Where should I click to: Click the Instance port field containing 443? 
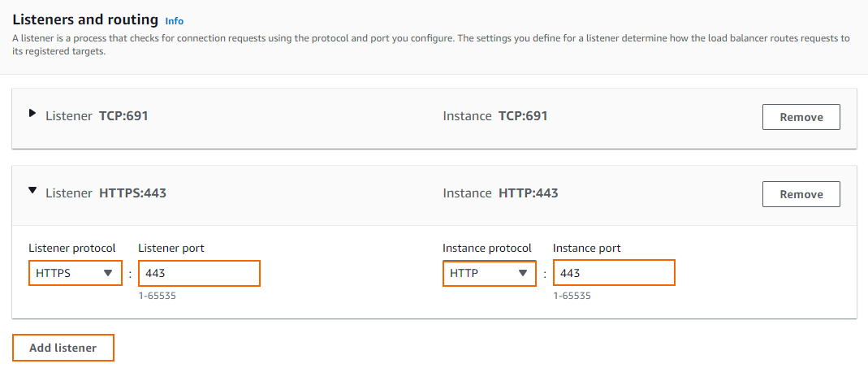tap(614, 273)
